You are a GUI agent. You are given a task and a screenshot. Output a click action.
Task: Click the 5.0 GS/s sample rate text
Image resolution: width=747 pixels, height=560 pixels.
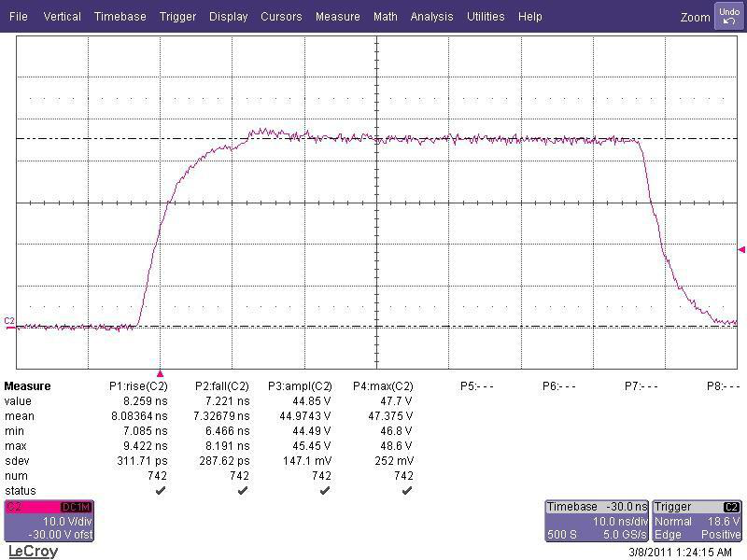point(625,535)
